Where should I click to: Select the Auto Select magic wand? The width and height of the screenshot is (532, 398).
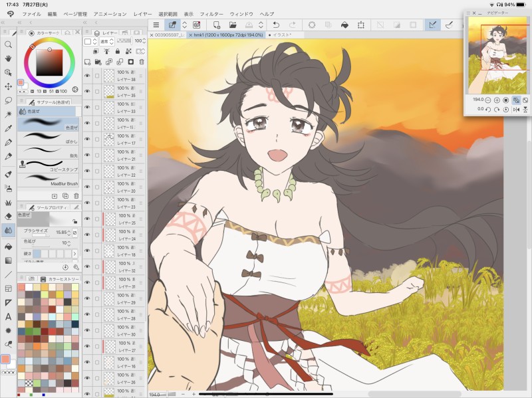tap(8, 114)
